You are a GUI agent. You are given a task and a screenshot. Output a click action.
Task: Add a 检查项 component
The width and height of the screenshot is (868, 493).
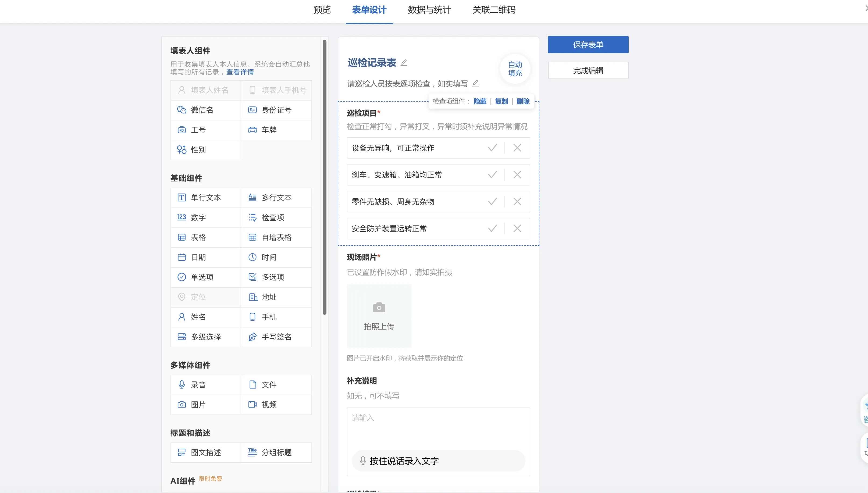tap(276, 218)
